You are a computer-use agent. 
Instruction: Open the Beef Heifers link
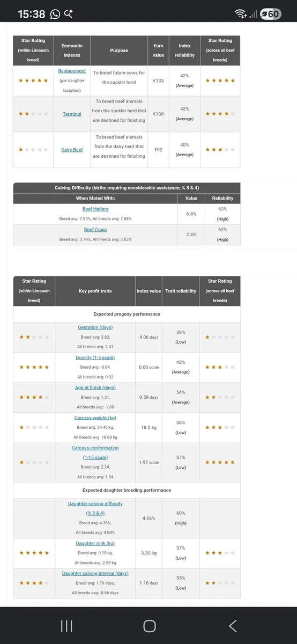(x=95, y=209)
